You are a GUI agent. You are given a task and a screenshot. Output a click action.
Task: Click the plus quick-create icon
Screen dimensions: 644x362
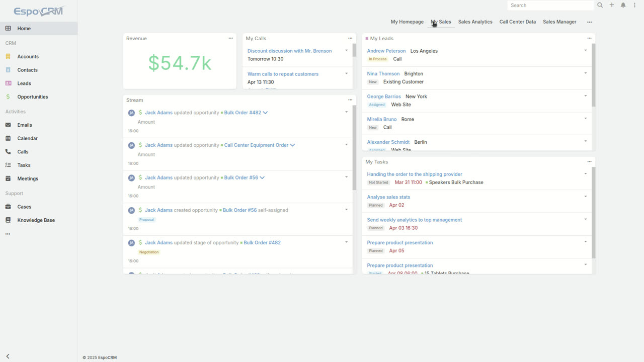coord(612,5)
